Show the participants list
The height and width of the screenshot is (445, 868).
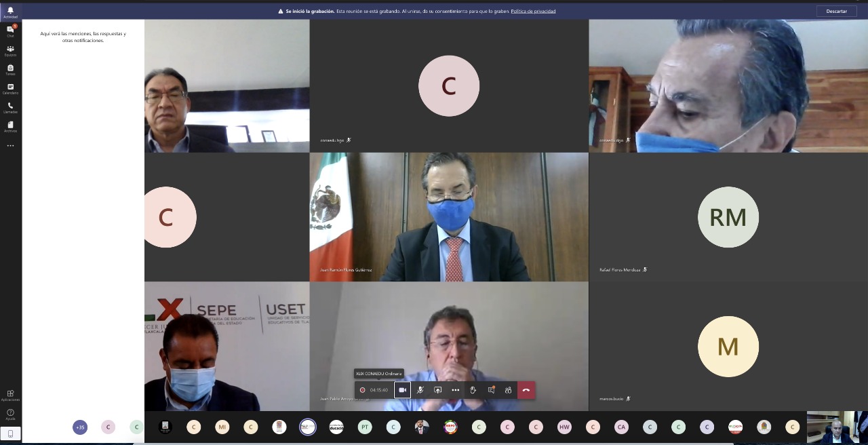point(508,390)
